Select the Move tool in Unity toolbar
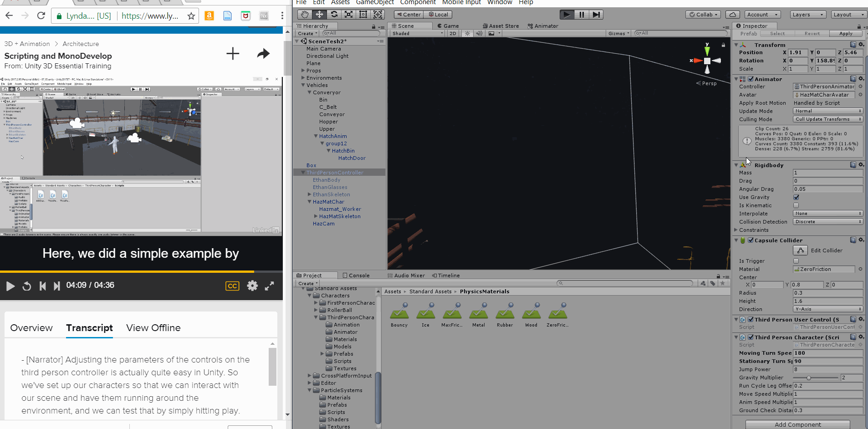 (319, 15)
